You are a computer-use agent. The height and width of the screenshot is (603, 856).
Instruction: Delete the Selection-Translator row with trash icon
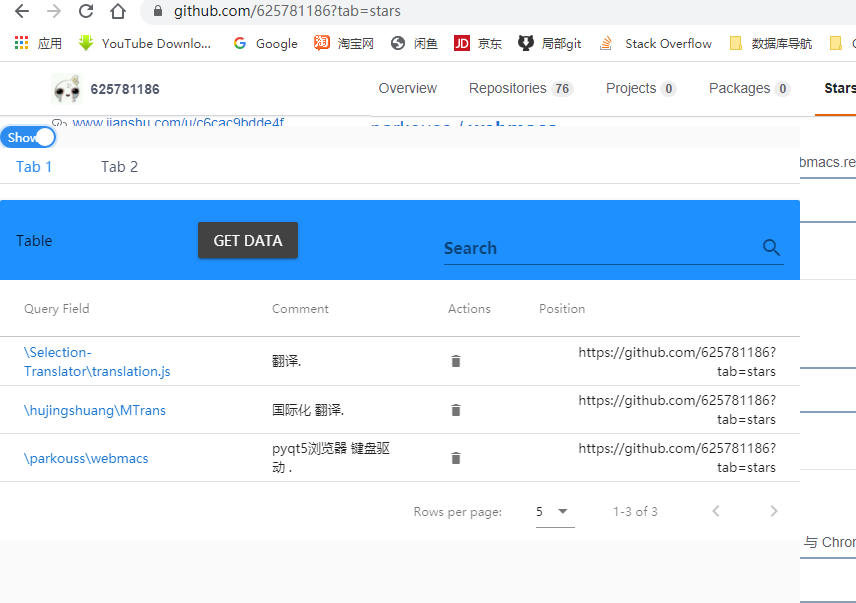pyautogui.click(x=456, y=361)
